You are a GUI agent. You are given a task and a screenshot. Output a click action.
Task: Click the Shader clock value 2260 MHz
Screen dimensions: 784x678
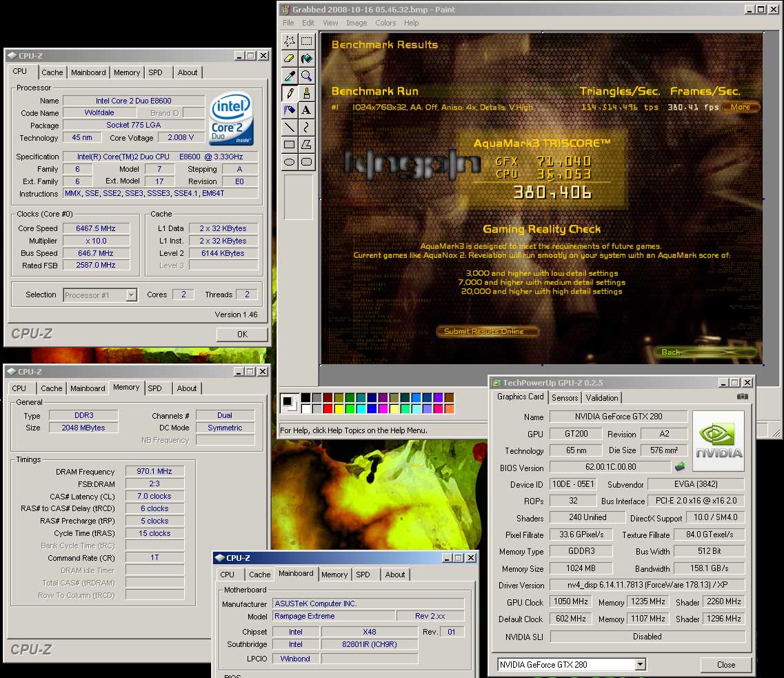click(x=723, y=601)
